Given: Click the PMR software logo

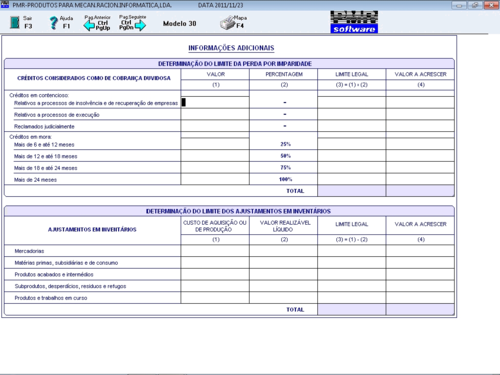Looking at the screenshot, I should pos(354,22).
